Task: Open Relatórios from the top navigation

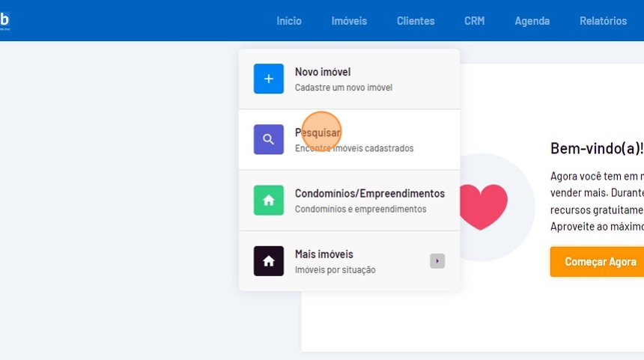Action: (x=603, y=21)
